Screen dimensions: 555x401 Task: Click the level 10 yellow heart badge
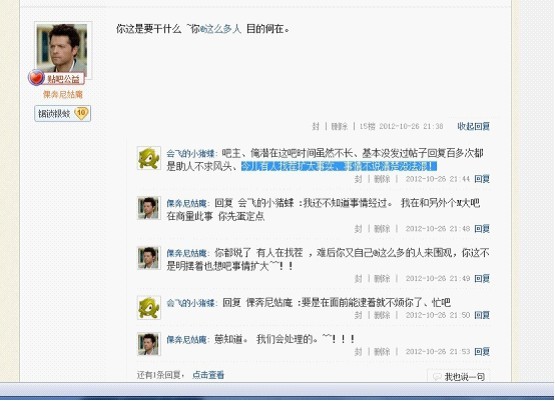(81, 114)
